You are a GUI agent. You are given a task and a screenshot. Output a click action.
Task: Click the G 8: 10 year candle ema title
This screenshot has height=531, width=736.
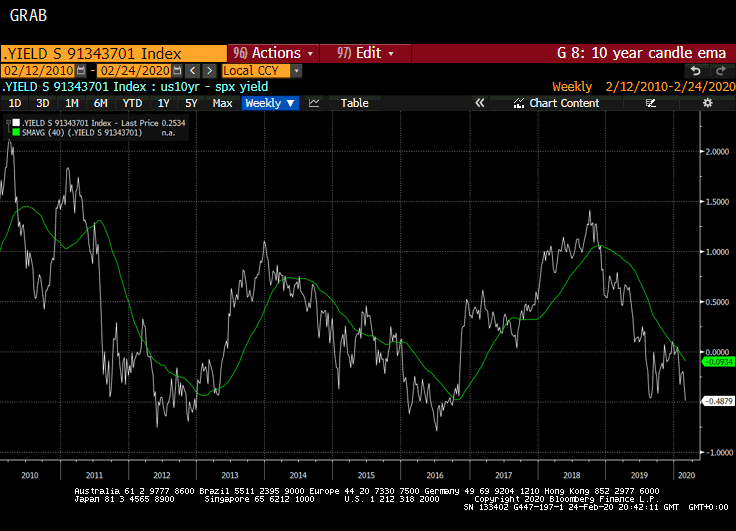pyautogui.click(x=641, y=53)
